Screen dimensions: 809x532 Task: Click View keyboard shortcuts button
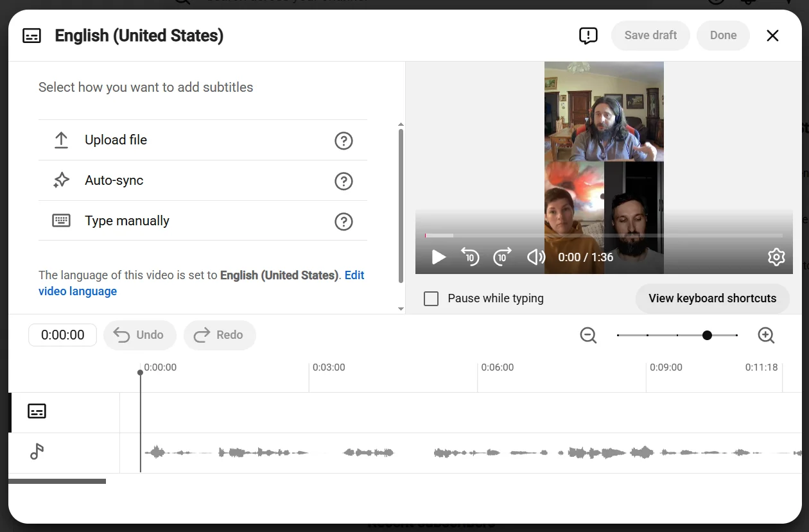[712, 298]
